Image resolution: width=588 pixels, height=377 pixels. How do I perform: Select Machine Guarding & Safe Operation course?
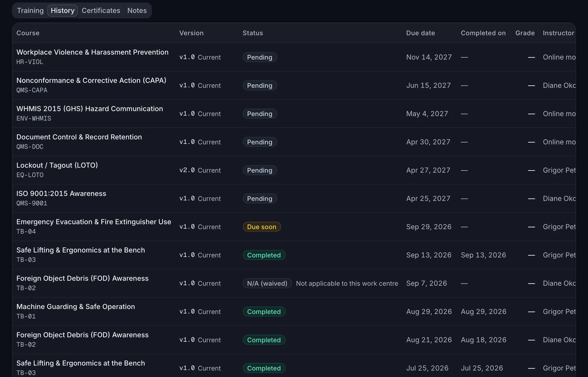[x=76, y=307]
